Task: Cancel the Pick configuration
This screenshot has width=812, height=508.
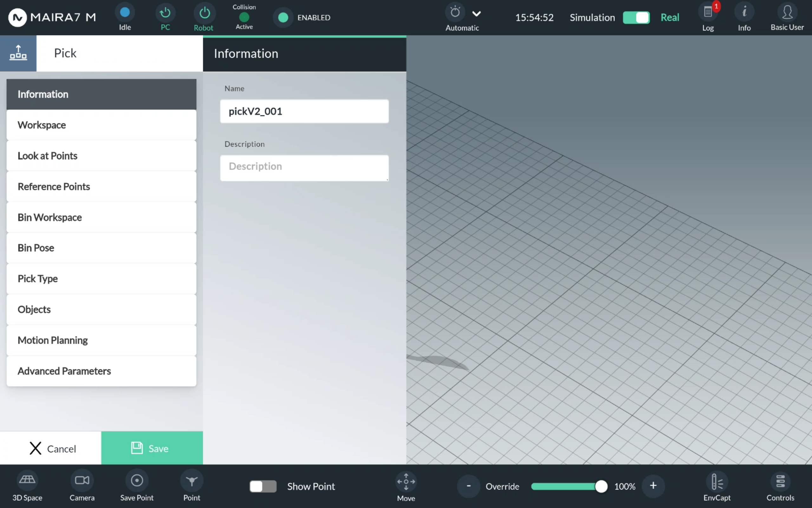Action: pos(51,448)
